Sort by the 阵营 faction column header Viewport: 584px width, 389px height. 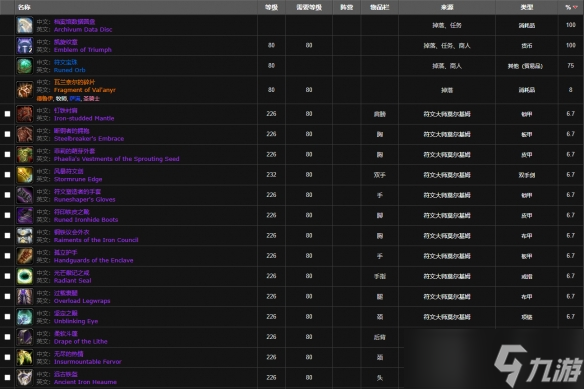click(347, 7)
